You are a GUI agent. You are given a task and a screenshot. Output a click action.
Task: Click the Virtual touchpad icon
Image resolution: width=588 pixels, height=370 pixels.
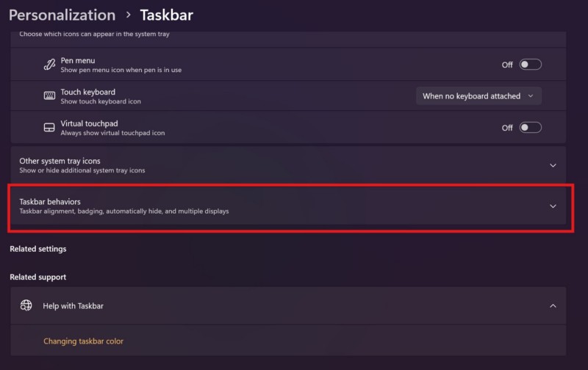coord(49,128)
